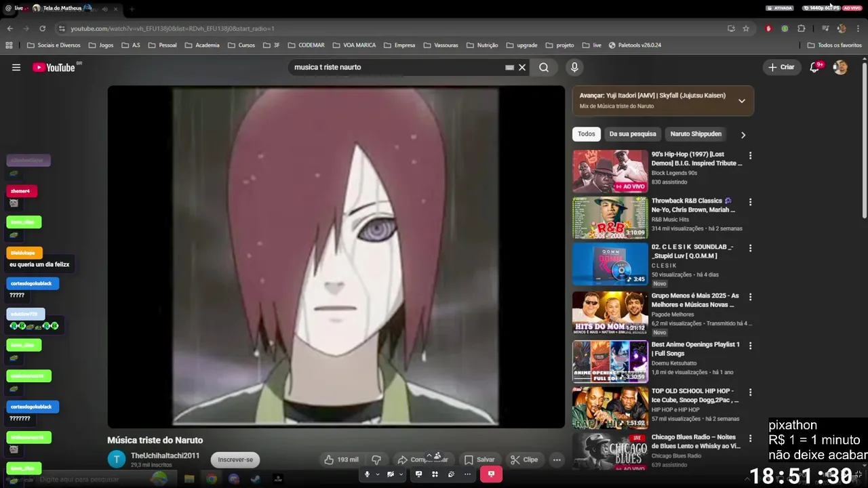868x488 pixels.
Task: Toggle camera off in the share toolbar
Action: click(391, 474)
